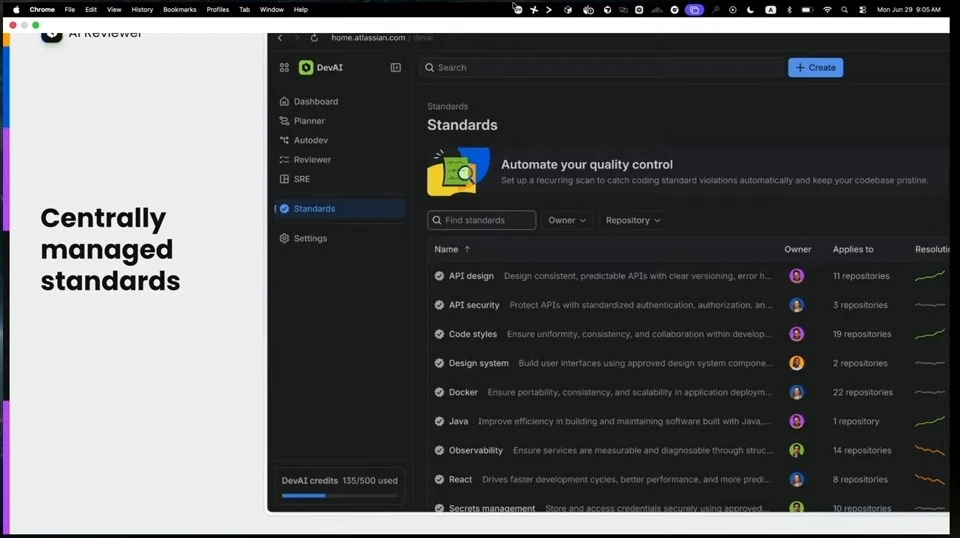The image size is (960, 538).
Task: Click the Design system status check icon
Action: pos(439,363)
